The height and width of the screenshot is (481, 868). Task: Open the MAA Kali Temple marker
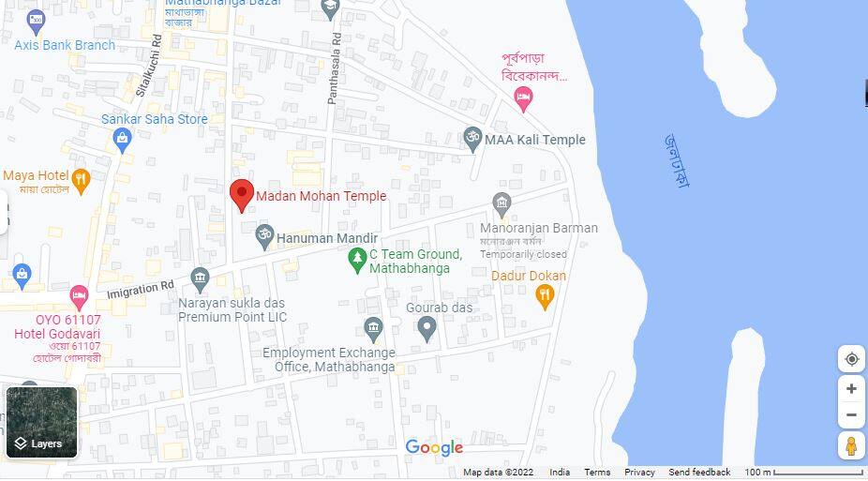coord(472,139)
